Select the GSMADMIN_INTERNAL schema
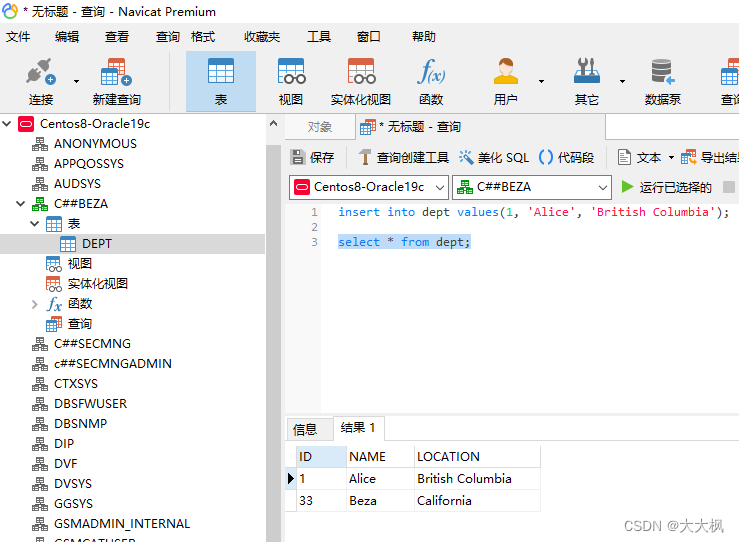 [122, 524]
